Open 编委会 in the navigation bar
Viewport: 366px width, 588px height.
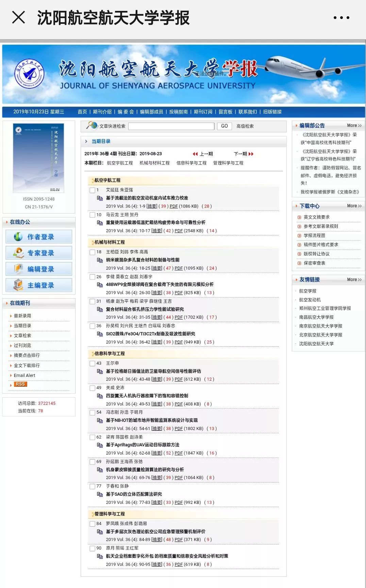point(126,112)
